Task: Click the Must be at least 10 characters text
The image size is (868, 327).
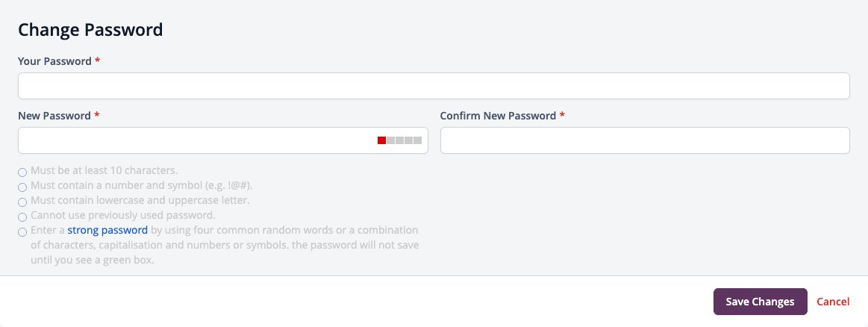Action: point(104,170)
